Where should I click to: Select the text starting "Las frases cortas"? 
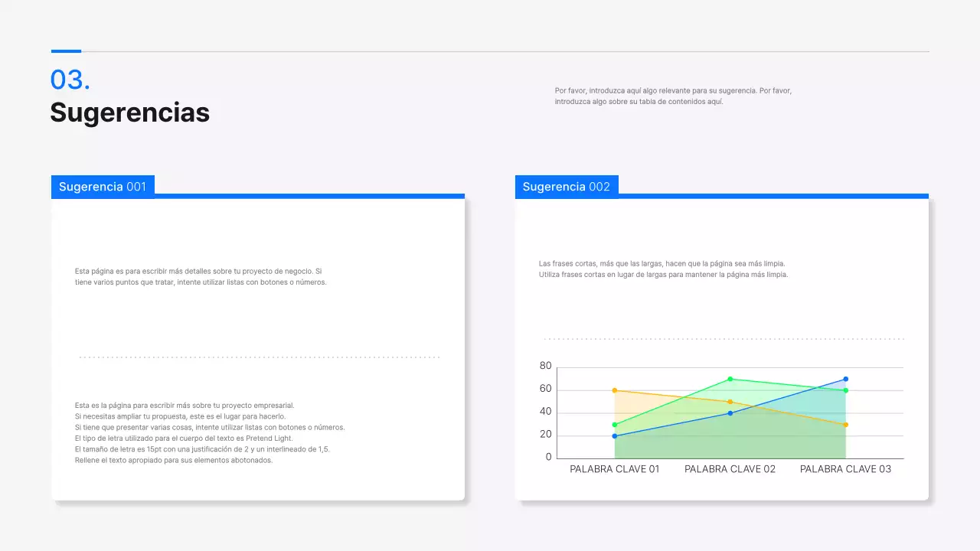[x=663, y=269]
